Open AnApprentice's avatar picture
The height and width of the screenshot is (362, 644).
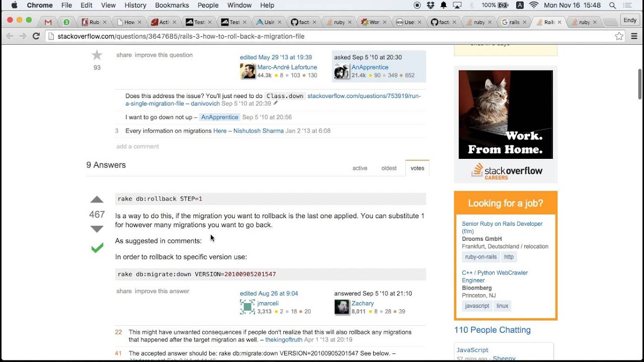(x=342, y=71)
